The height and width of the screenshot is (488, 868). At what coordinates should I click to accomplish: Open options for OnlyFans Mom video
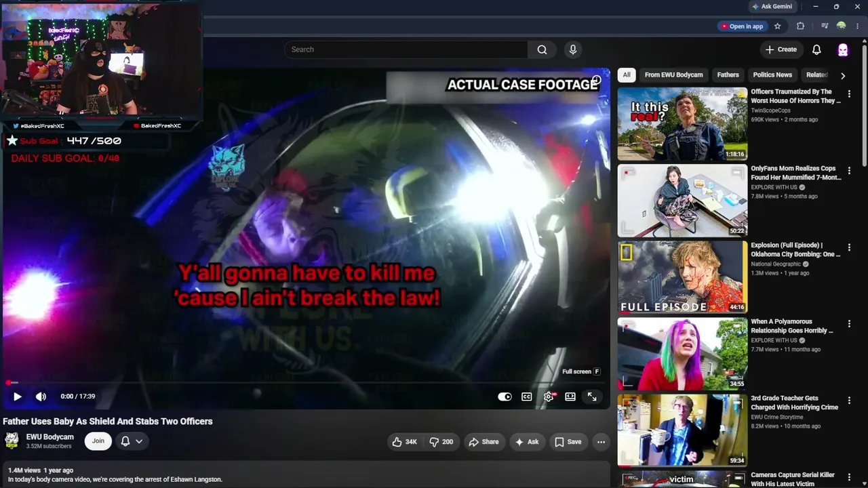849,171
